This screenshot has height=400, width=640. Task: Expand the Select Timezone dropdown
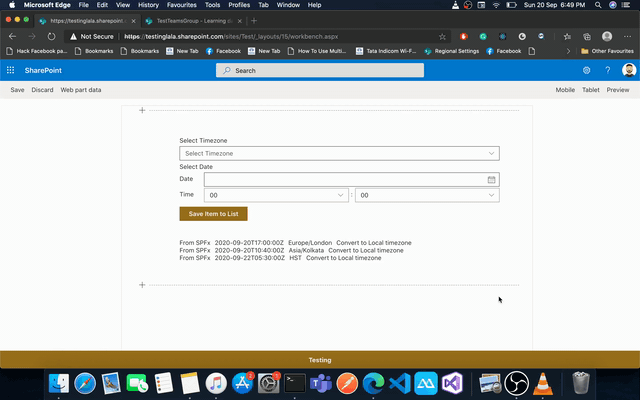[339, 153]
